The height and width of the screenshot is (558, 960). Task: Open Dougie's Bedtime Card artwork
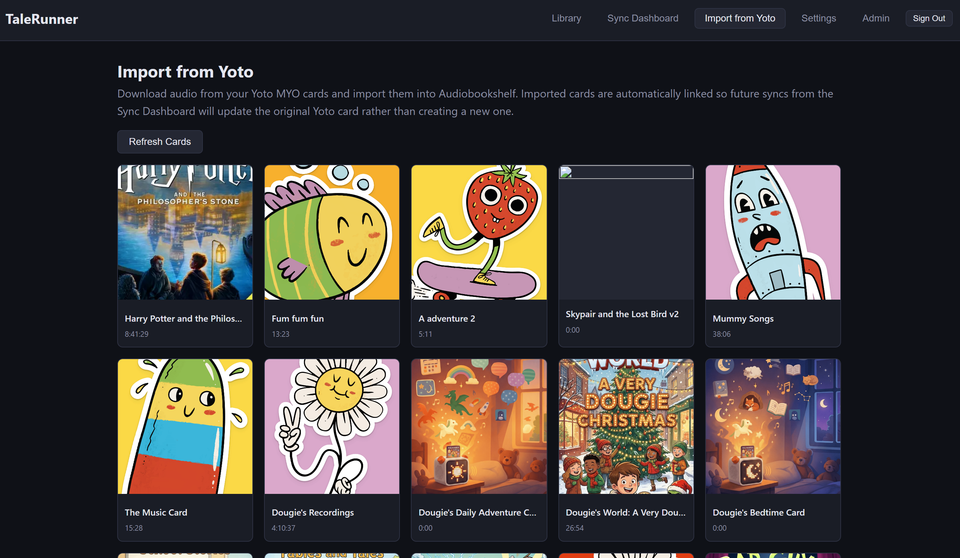click(x=773, y=426)
